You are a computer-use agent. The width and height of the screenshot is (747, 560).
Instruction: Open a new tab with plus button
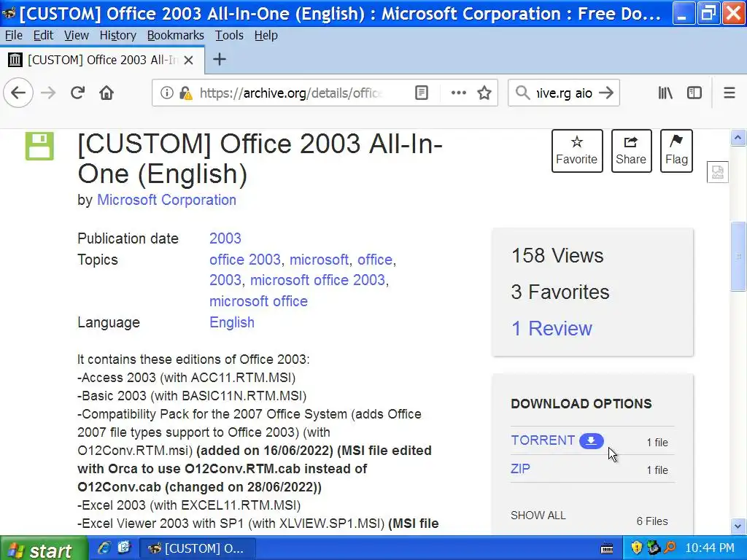[x=219, y=60]
